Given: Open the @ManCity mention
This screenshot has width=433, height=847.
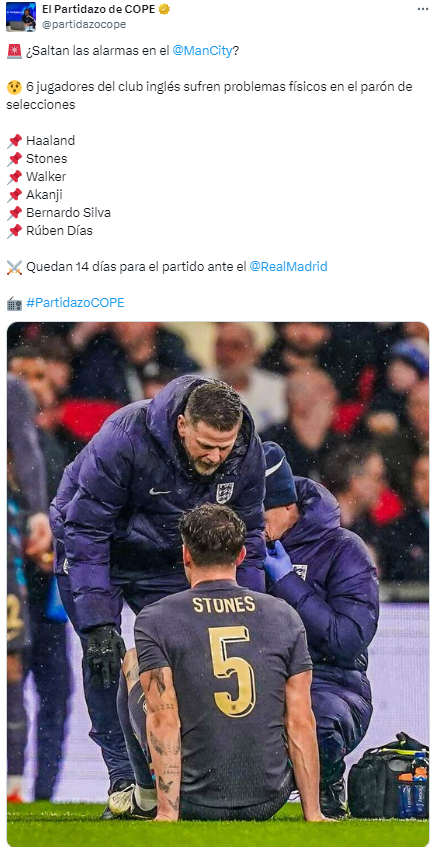Looking at the screenshot, I should pyautogui.click(x=202, y=51).
